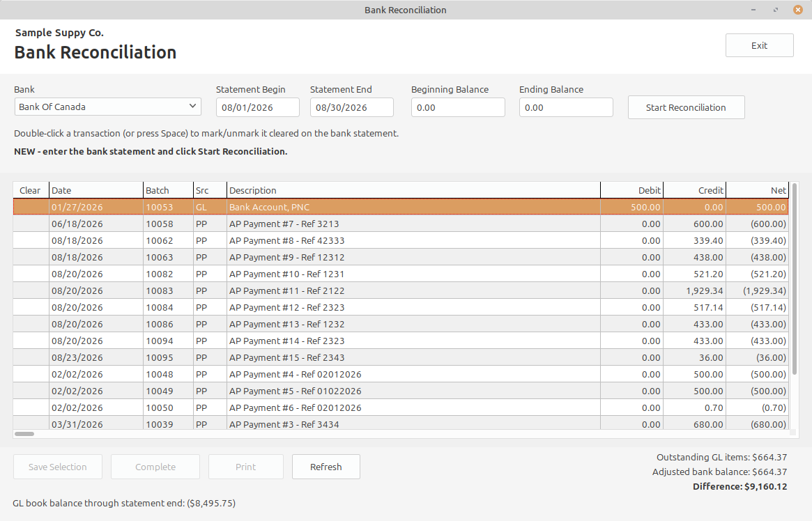Click the GL book balance text
The image size is (812, 521).
pos(124,503)
